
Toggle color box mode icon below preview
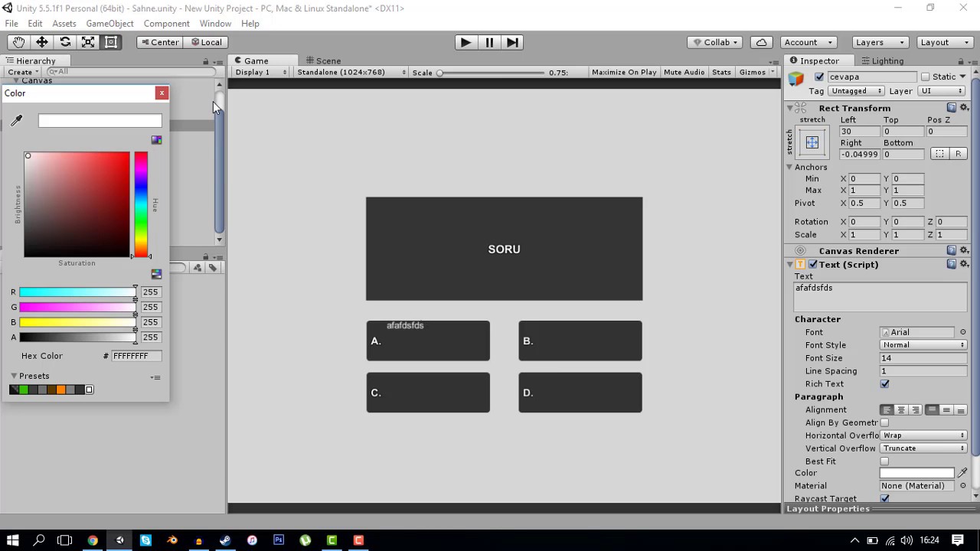point(156,140)
